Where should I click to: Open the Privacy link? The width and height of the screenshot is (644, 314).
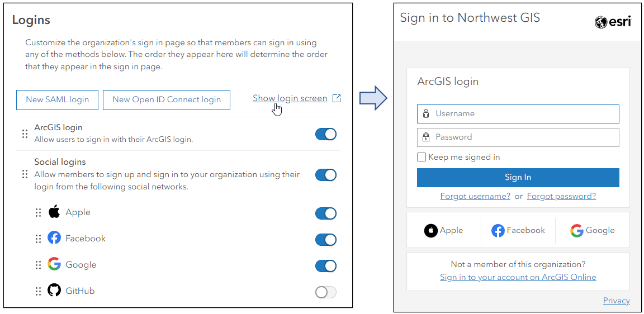coord(616,301)
